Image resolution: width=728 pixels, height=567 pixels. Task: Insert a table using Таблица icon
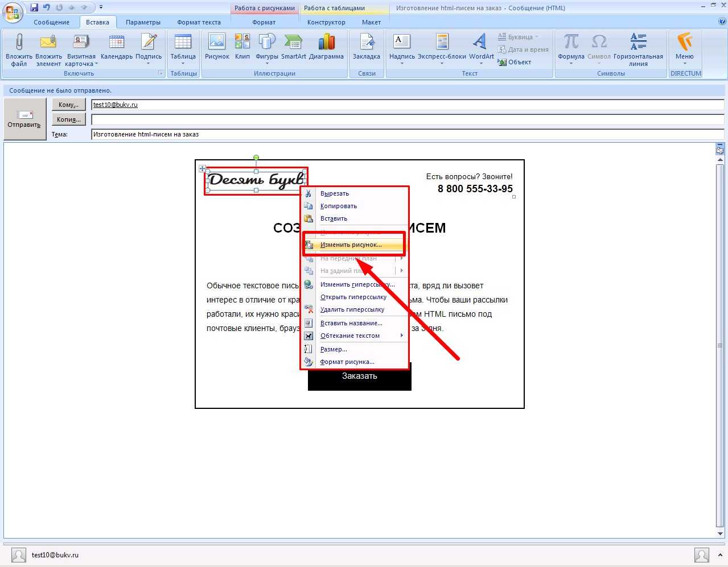[x=183, y=43]
